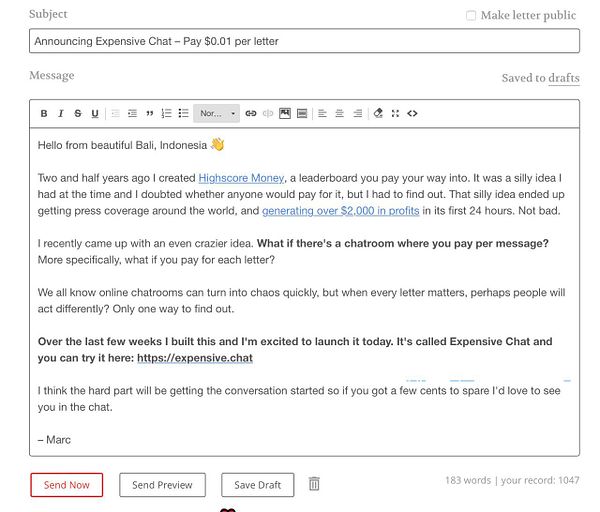Click the 'Only one way to find out.' text
Image resolution: width=600 pixels, height=512 pixels.
[x=173, y=309]
